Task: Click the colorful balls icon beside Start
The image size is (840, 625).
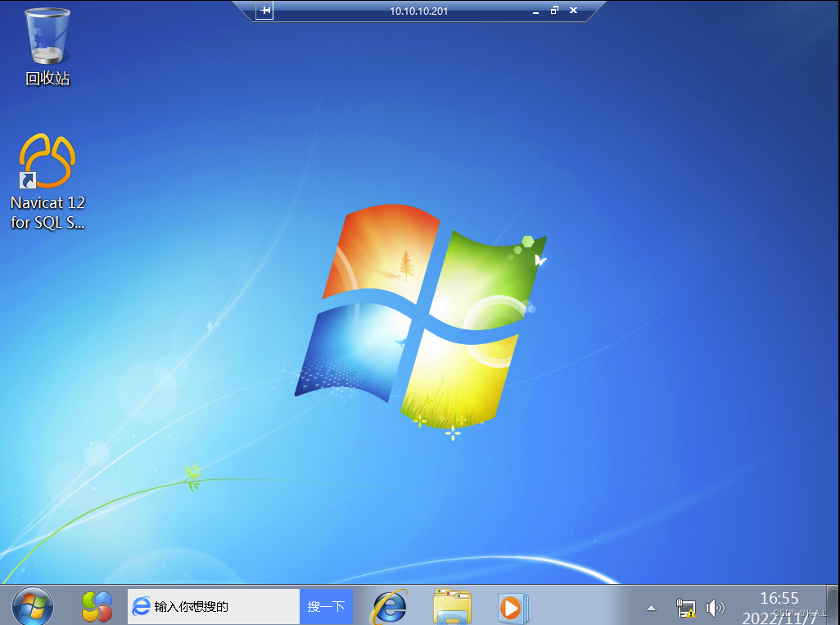Action: 97,607
